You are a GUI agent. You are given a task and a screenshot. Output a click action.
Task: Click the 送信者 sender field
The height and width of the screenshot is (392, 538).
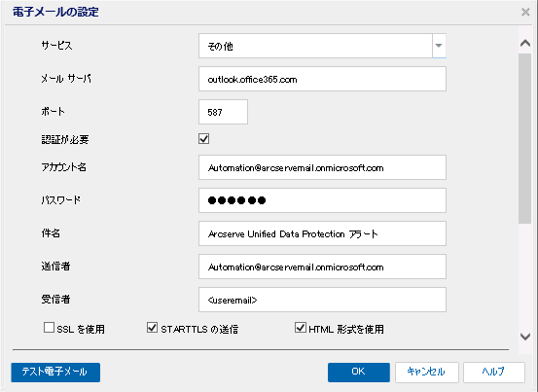click(322, 267)
